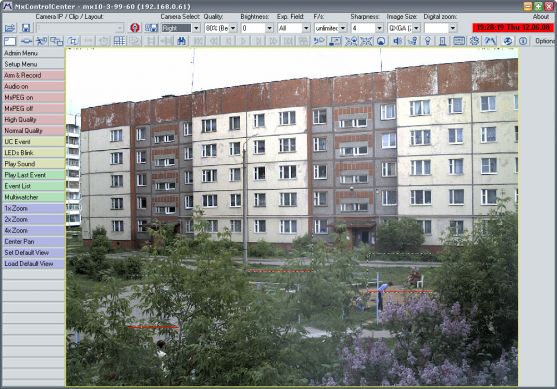Click the floppy disk save icon
The height and width of the screenshot is (389, 557).
(x=26, y=28)
